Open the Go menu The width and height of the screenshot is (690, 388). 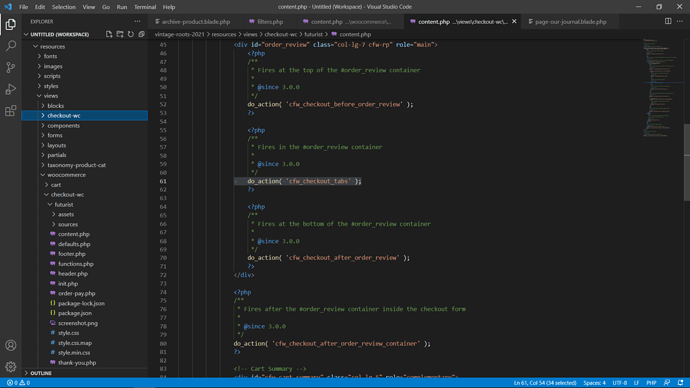coord(106,7)
